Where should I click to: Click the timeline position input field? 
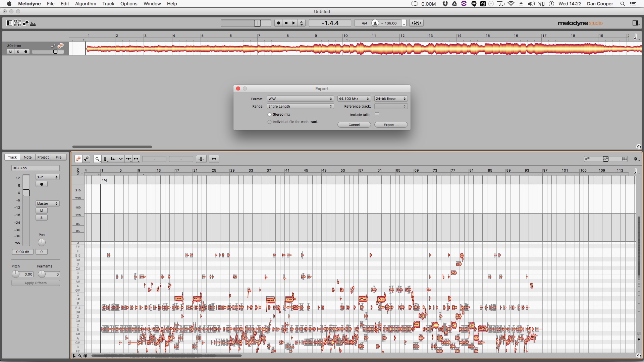click(331, 23)
